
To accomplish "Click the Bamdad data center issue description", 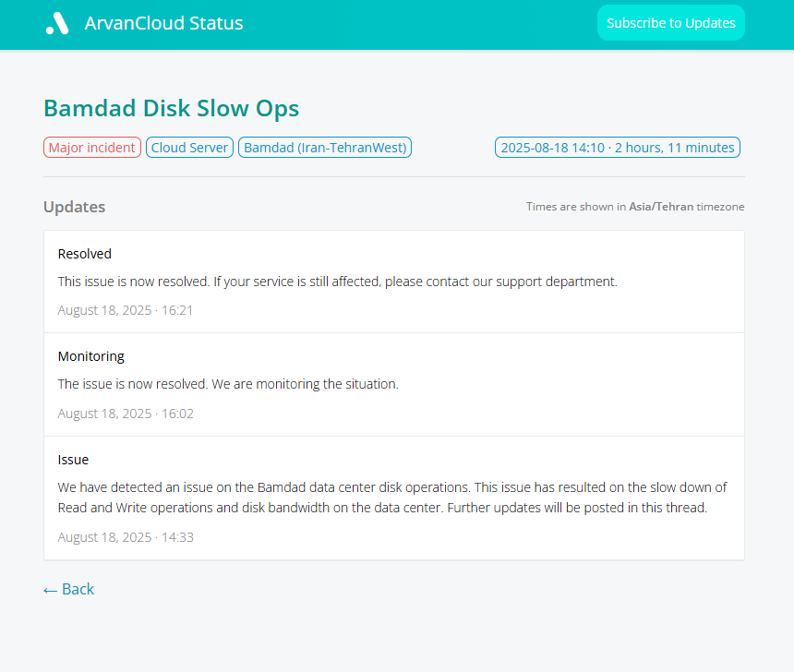I will click(392, 498).
